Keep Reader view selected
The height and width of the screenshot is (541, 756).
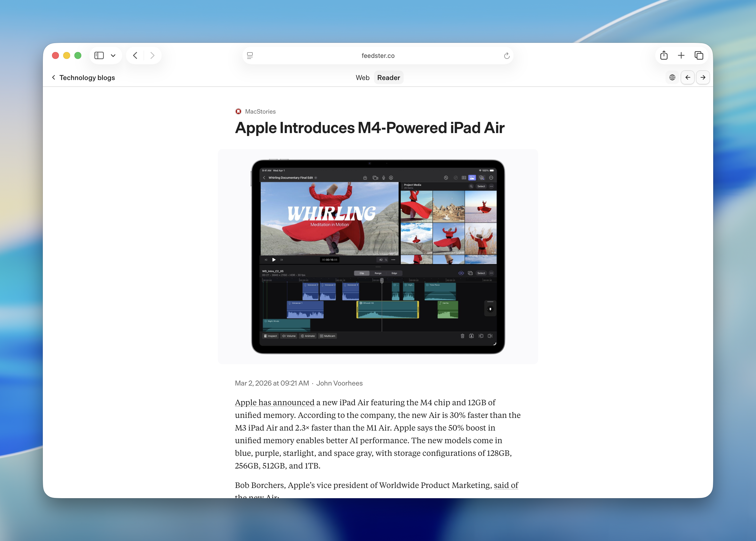pyautogui.click(x=388, y=77)
